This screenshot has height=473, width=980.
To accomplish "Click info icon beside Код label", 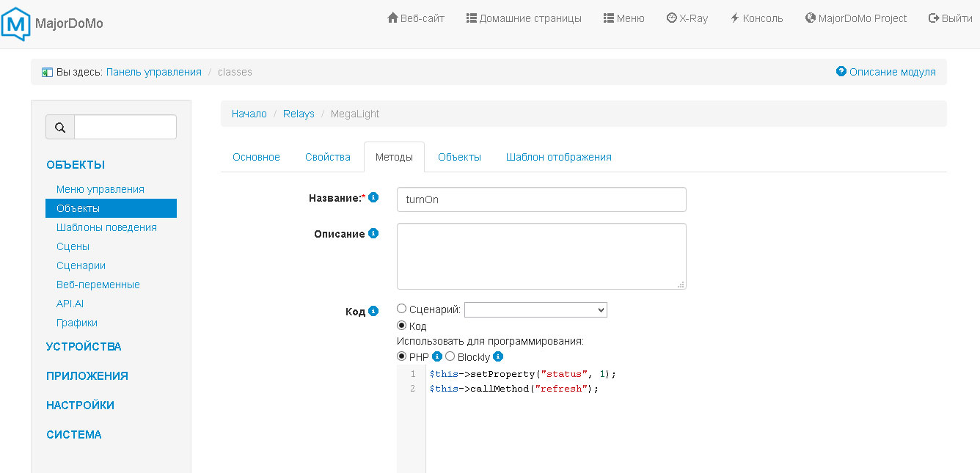I will [x=373, y=311].
